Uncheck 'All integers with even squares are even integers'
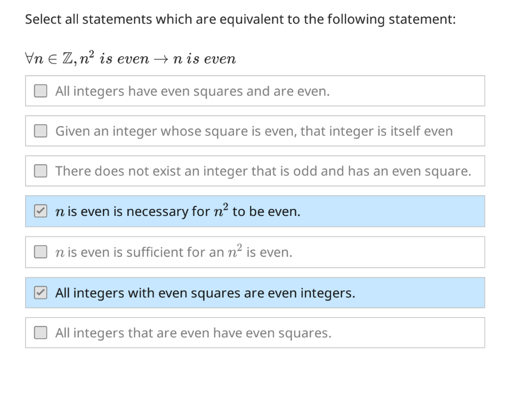The width and height of the screenshot is (532, 404). pos(40,293)
